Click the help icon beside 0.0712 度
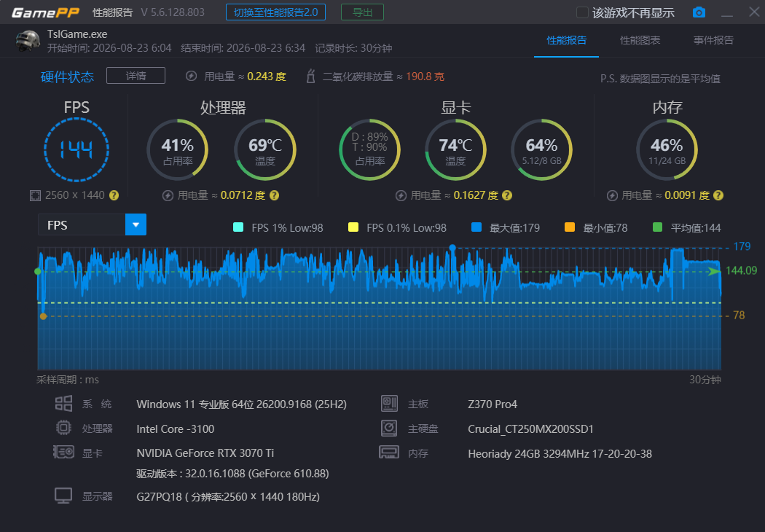Screen dimensions: 765x532 click(x=274, y=195)
